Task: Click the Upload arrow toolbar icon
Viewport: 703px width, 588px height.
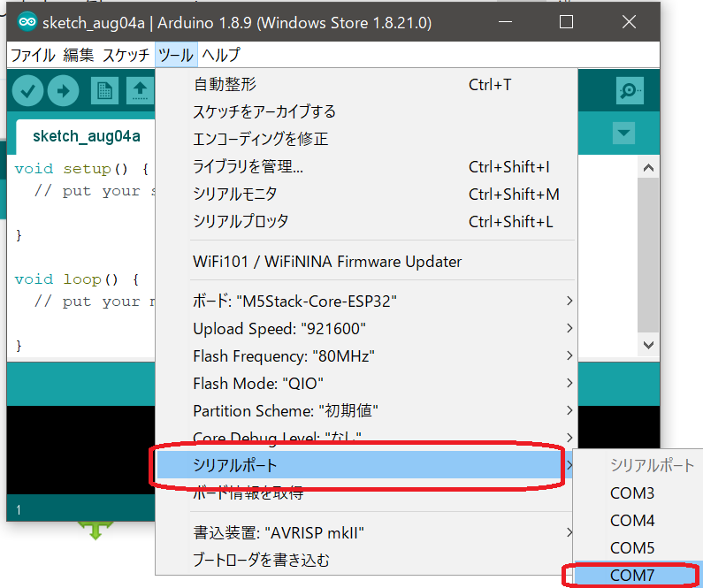Action: pos(63,90)
